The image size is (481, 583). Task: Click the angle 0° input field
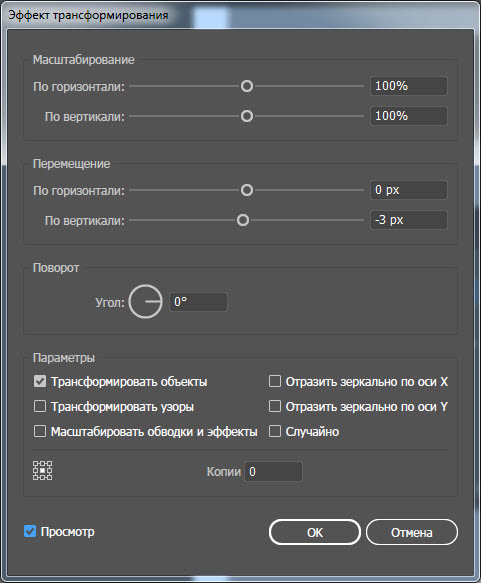coord(198,302)
